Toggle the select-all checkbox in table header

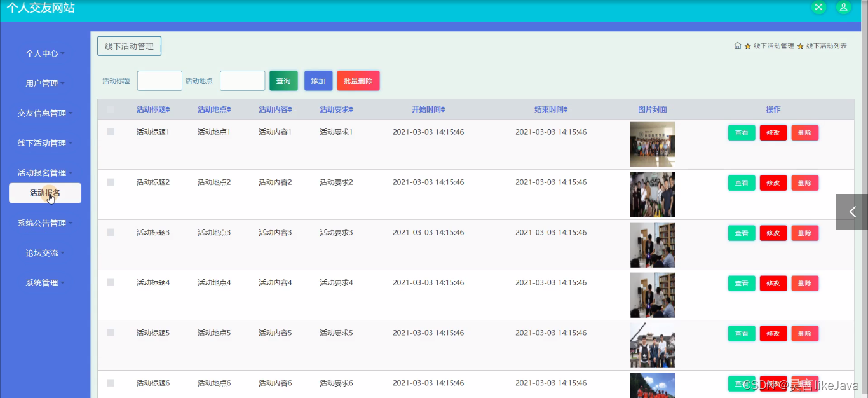(111, 109)
